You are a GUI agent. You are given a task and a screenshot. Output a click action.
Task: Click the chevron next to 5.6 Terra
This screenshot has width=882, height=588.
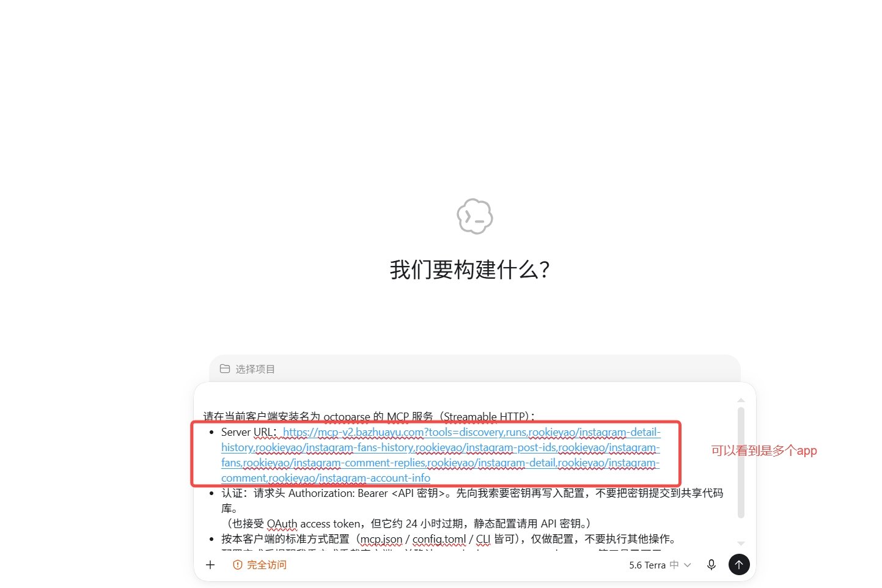[x=688, y=565]
